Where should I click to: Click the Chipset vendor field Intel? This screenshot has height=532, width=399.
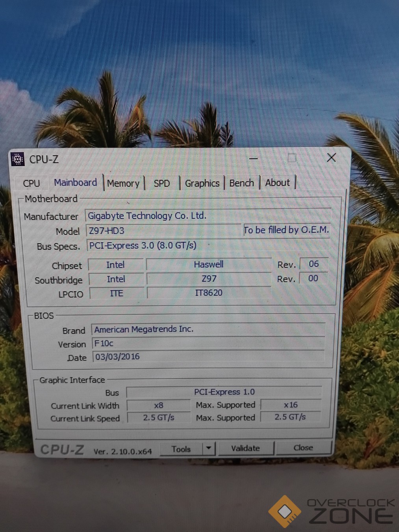pyautogui.click(x=115, y=265)
